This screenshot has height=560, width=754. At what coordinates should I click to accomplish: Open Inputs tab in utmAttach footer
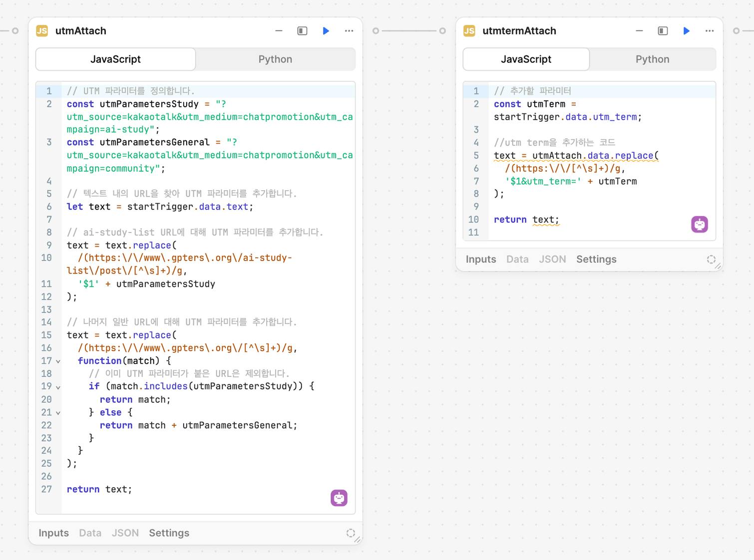(53, 533)
